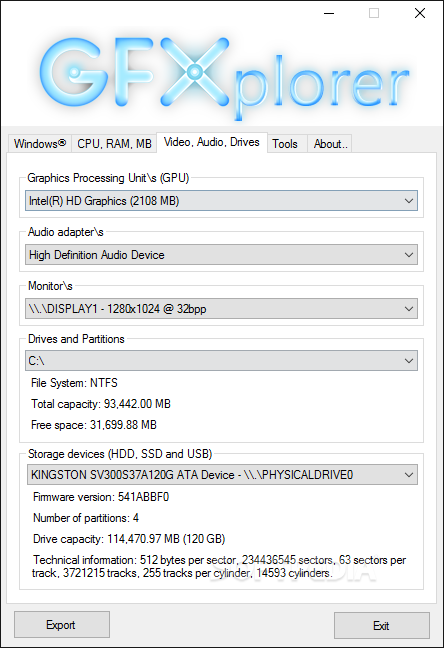This screenshot has width=444, height=648.
Task: Click the Intel(R) HD Graphics entry
Action: click(x=221, y=201)
